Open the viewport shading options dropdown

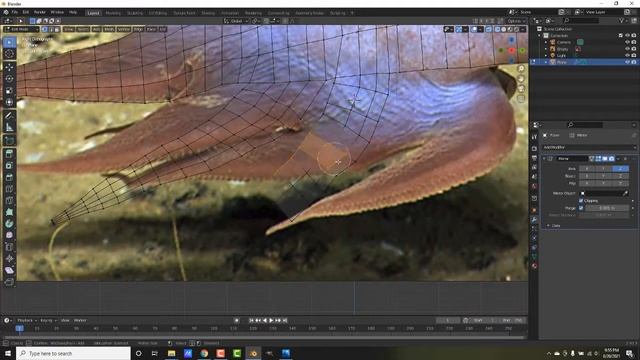click(522, 29)
